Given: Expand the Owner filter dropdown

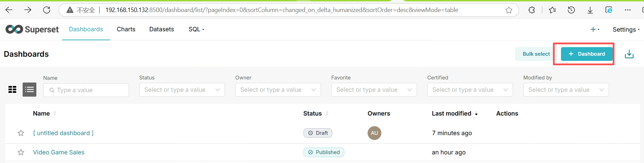Looking at the screenshot, I should click(278, 90).
